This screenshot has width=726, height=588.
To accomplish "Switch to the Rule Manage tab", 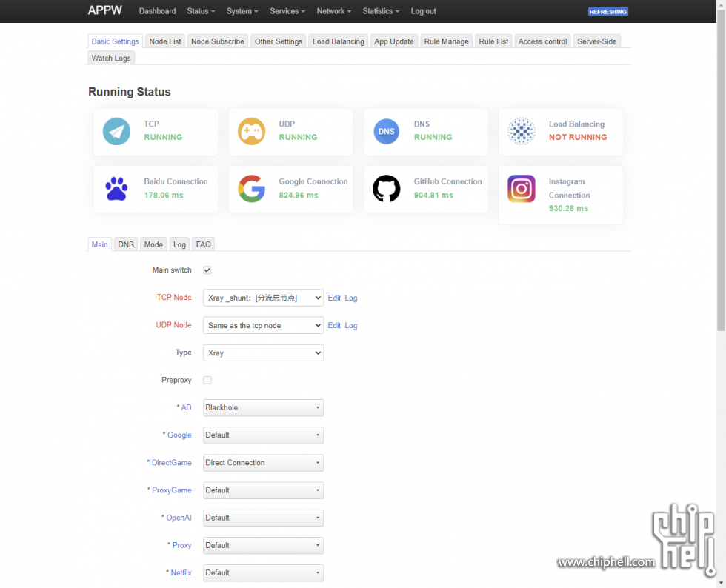I will (446, 41).
